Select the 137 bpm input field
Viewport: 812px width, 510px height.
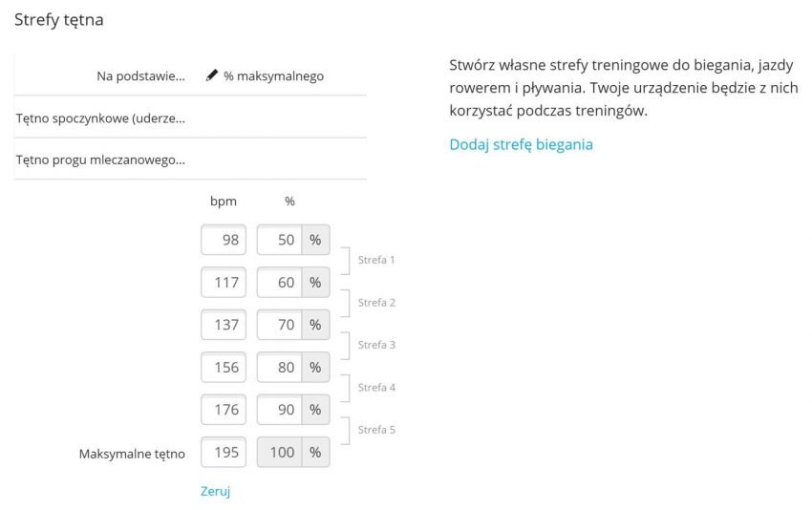point(224,325)
